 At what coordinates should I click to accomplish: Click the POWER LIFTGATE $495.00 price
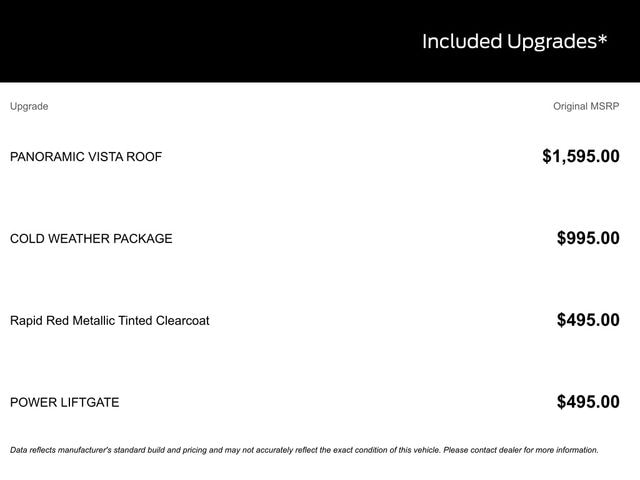tap(588, 402)
